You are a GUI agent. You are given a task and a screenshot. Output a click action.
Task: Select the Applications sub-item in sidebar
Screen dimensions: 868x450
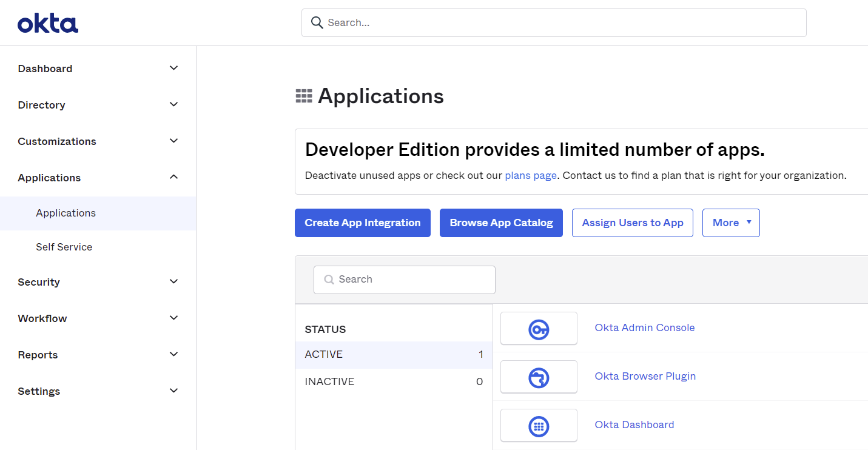98,213
